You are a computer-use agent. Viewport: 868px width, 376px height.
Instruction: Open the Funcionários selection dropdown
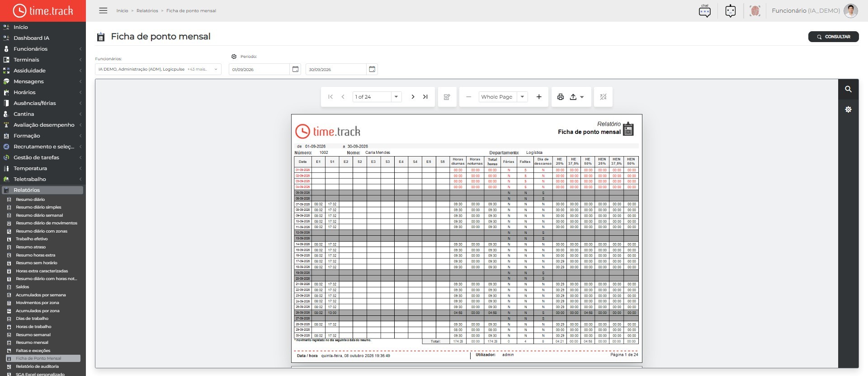tap(158, 69)
